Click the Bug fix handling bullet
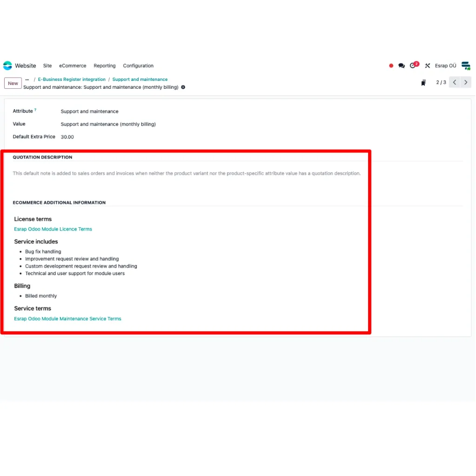476x476 pixels. tap(43, 251)
